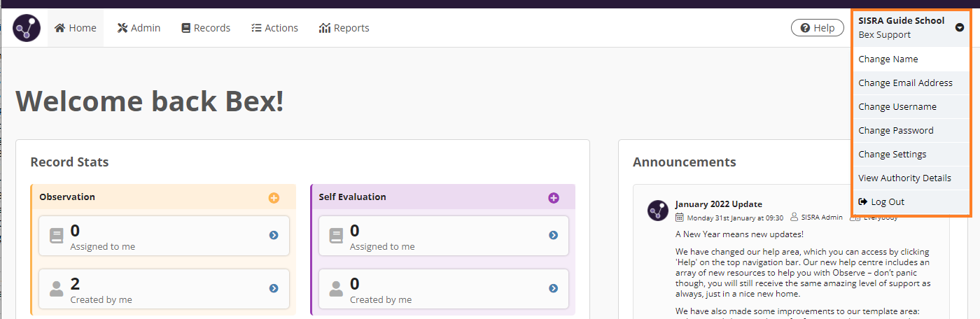Click the January 2022 Update avatar icon
The image size is (980, 319).
pos(658,211)
